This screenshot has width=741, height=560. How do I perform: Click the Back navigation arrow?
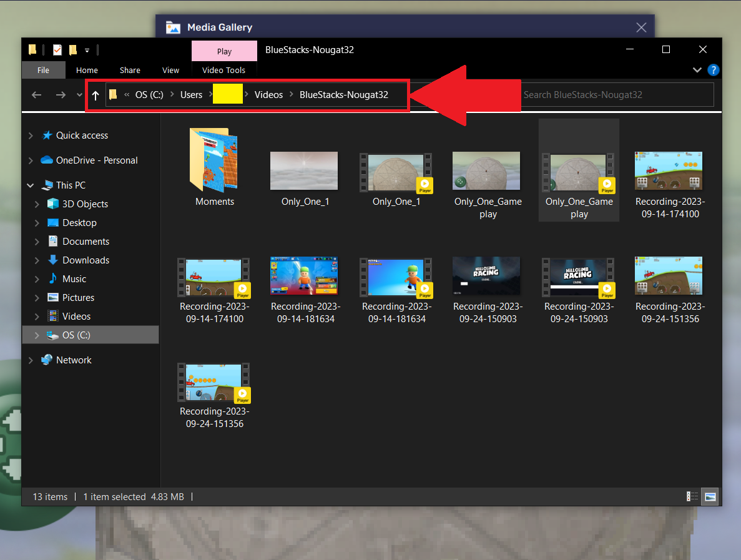[x=36, y=94]
